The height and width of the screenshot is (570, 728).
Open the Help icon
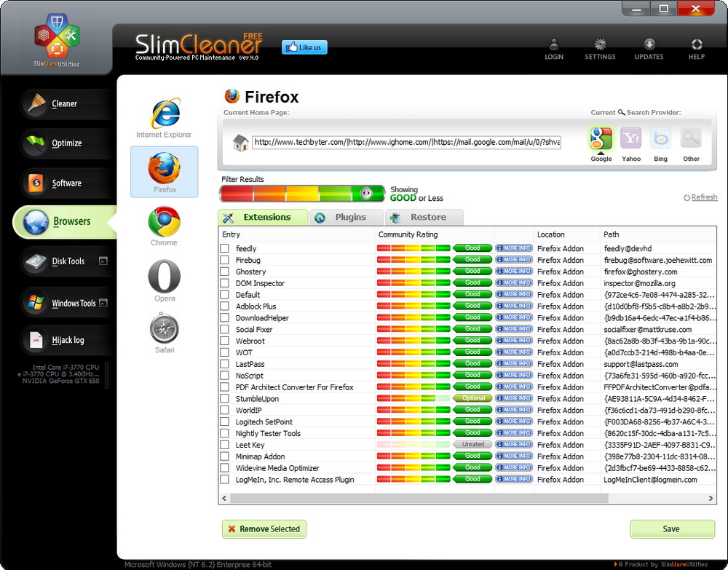[x=697, y=50]
